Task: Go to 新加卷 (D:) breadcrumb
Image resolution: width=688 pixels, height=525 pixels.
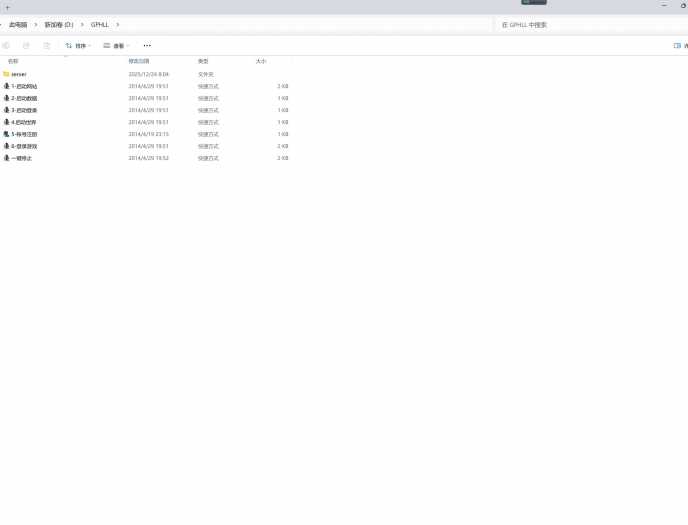Action: coord(59,25)
